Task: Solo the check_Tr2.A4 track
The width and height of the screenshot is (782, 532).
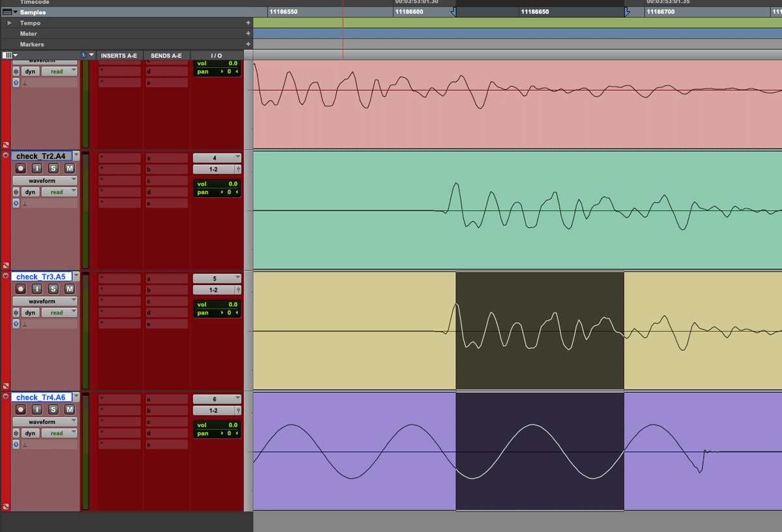Action: coord(53,168)
